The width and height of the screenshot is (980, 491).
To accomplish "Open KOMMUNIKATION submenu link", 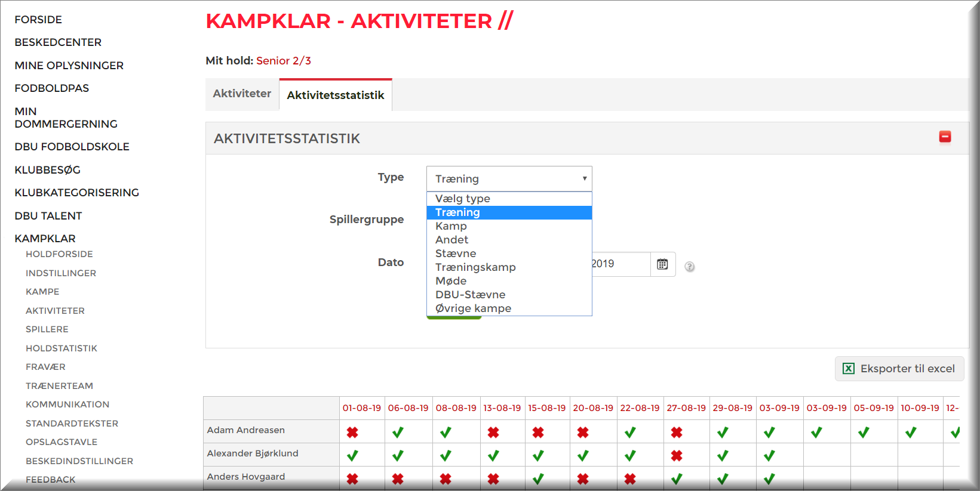I will pyautogui.click(x=67, y=404).
